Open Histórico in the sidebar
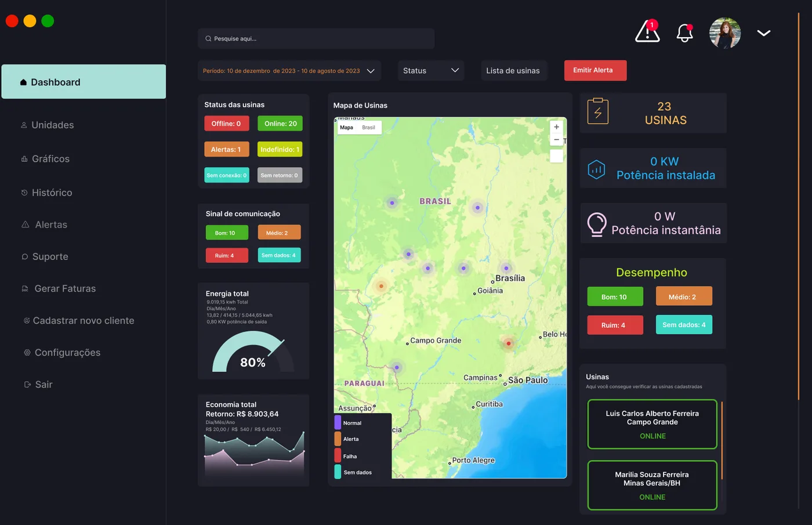The image size is (812, 525). (x=46, y=192)
